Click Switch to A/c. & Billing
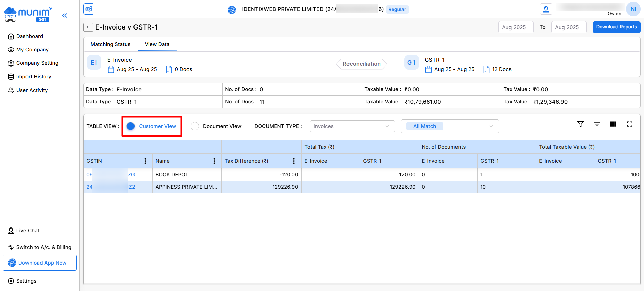The width and height of the screenshot is (644, 291). 44,247
